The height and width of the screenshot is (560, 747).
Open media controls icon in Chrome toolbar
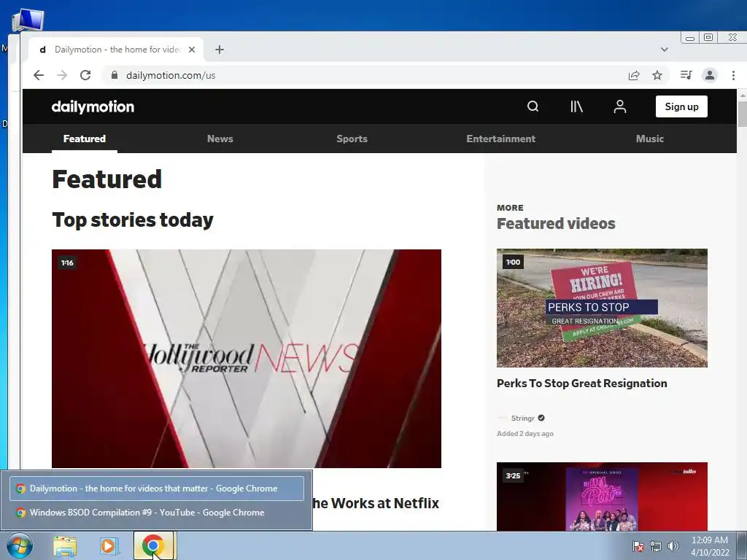(686, 75)
